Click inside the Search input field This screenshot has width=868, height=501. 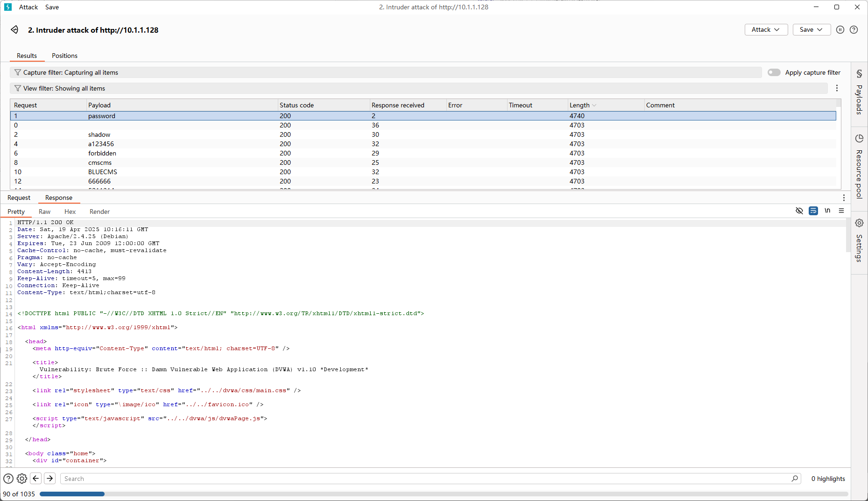coord(426,479)
